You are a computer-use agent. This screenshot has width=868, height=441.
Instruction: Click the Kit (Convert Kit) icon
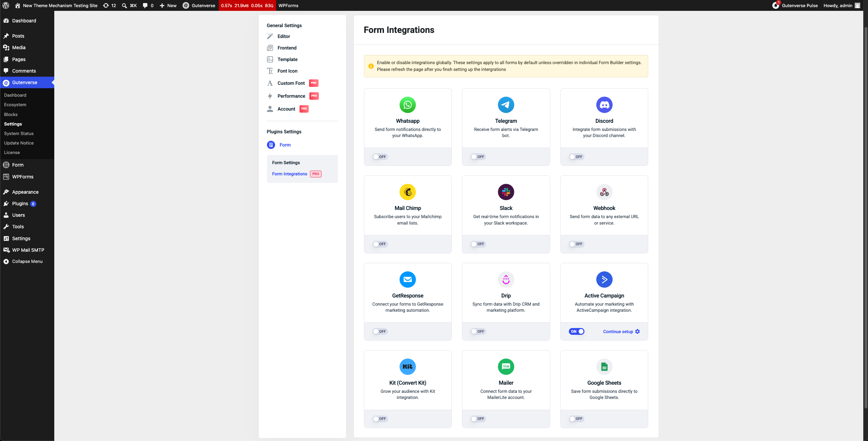click(x=408, y=367)
